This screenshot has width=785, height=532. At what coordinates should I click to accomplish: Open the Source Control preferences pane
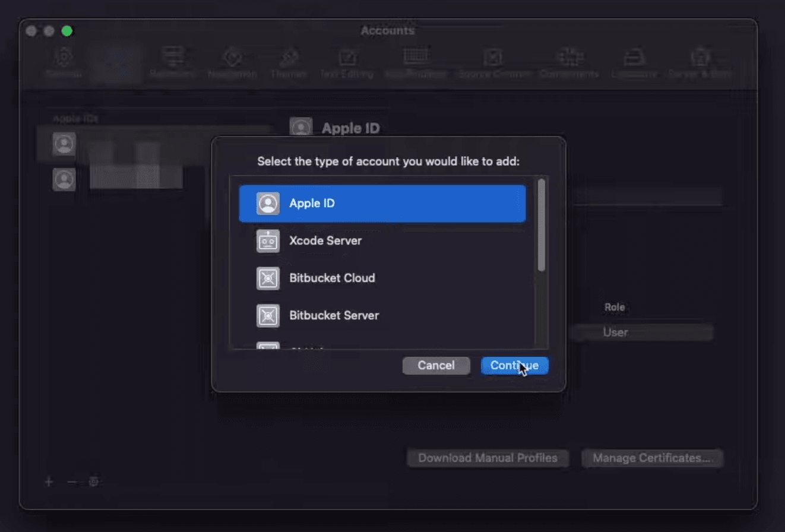point(494,63)
